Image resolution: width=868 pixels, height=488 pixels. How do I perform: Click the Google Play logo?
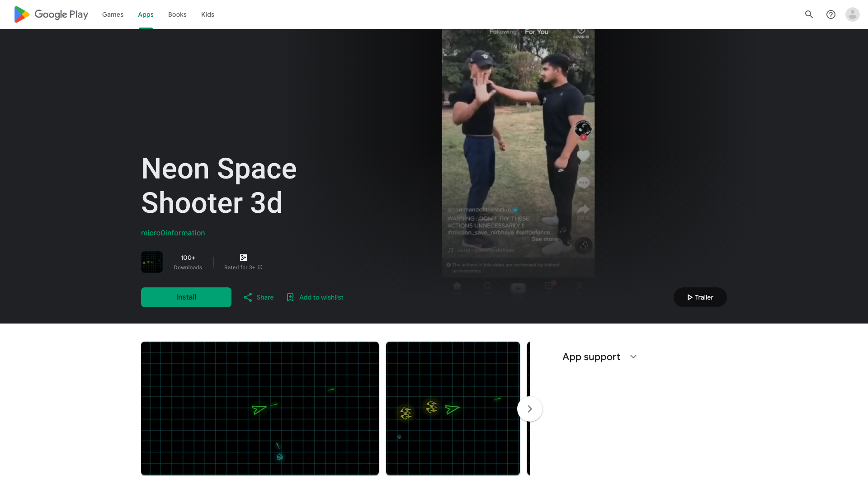coord(51,14)
